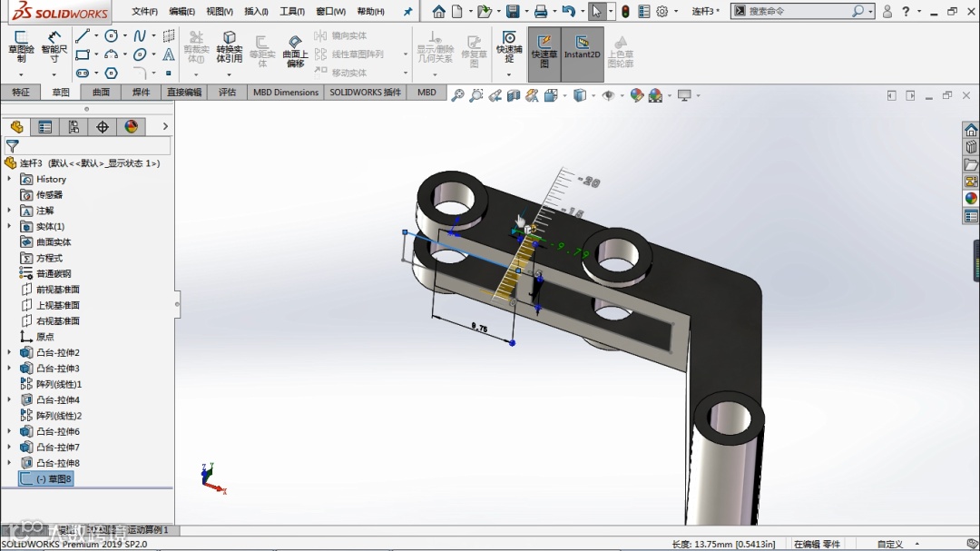Open the ConfigurationManager tab icon
Viewport: 980px width, 551px height.
pyautogui.click(x=73, y=127)
